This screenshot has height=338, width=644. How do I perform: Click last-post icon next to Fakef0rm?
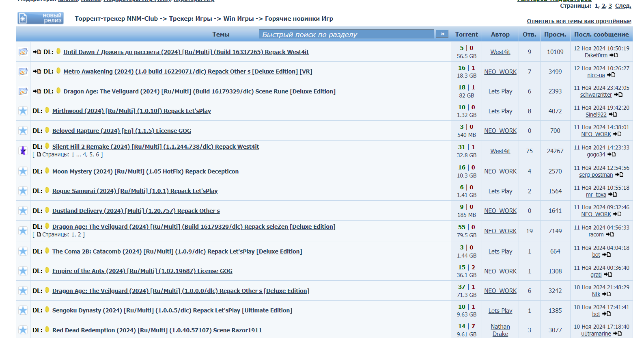tap(614, 55)
